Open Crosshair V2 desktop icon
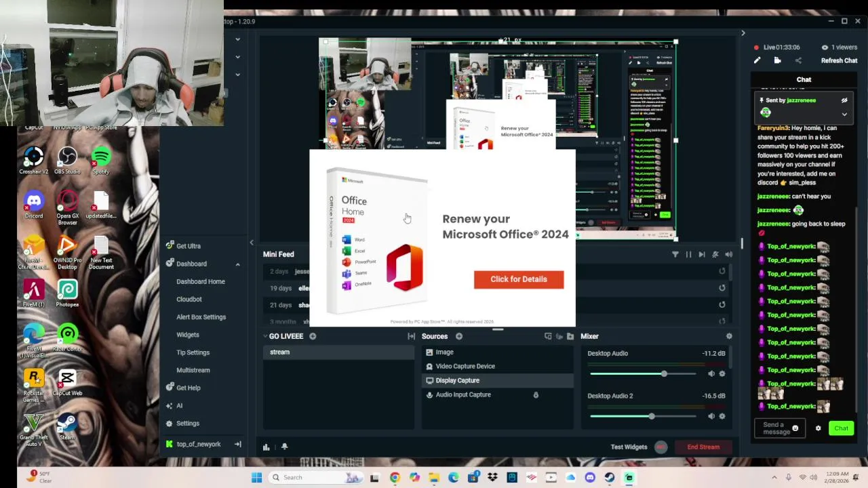This screenshot has width=868, height=488. coord(34,161)
